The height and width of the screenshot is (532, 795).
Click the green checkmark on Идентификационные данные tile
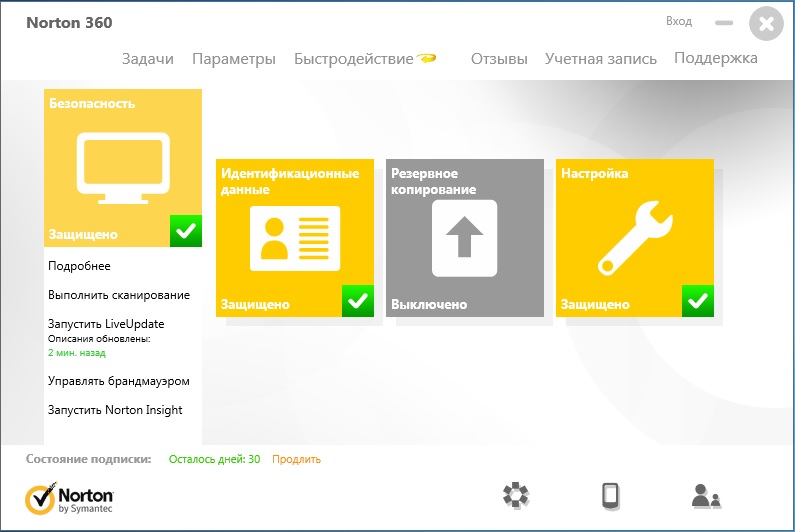(x=357, y=301)
